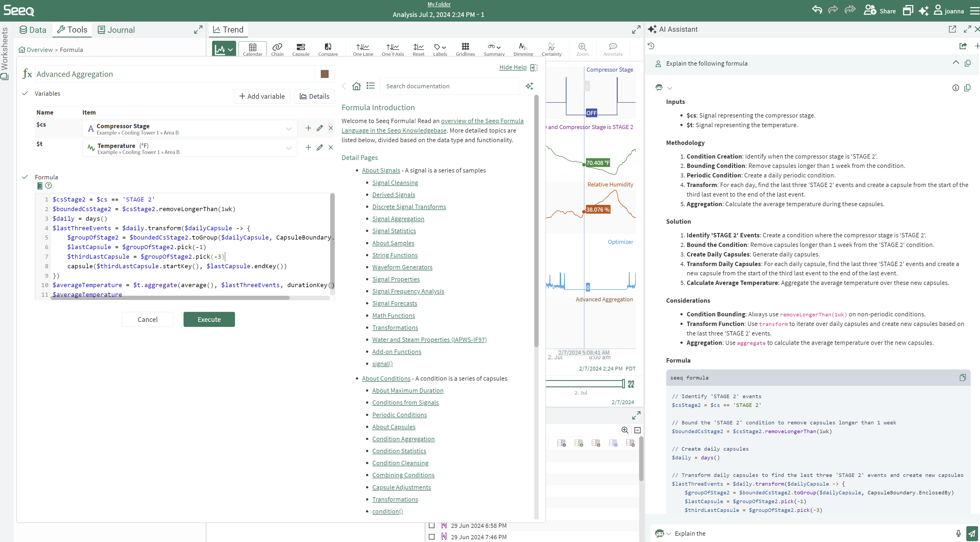
Task: Click the Dimming toolbar icon
Action: pos(523,49)
